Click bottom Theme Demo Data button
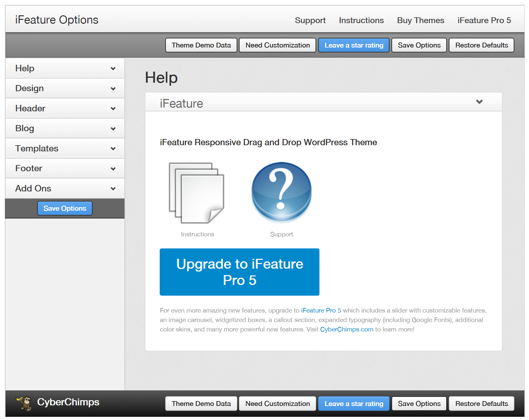This screenshot has height=420, width=529. pyautogui.click(x=201, y=404)
